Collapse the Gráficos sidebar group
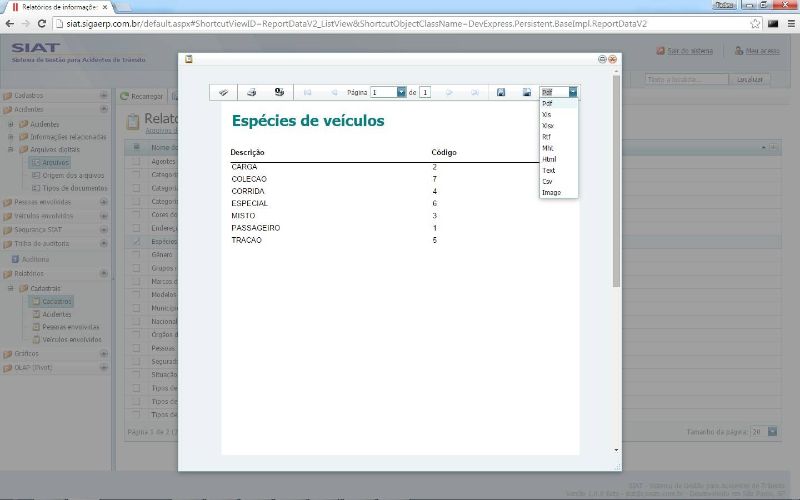This screenshot has width=800, height=500. (104, 354)
